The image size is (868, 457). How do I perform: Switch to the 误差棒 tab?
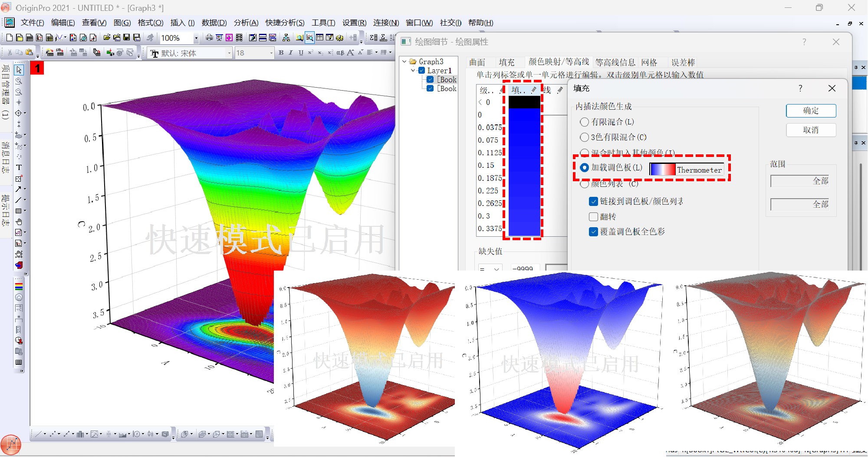[x=683, y=62]
